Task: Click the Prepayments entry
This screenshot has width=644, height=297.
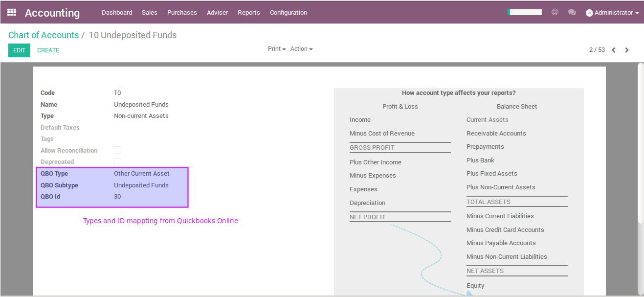Action: click(485, 146)
